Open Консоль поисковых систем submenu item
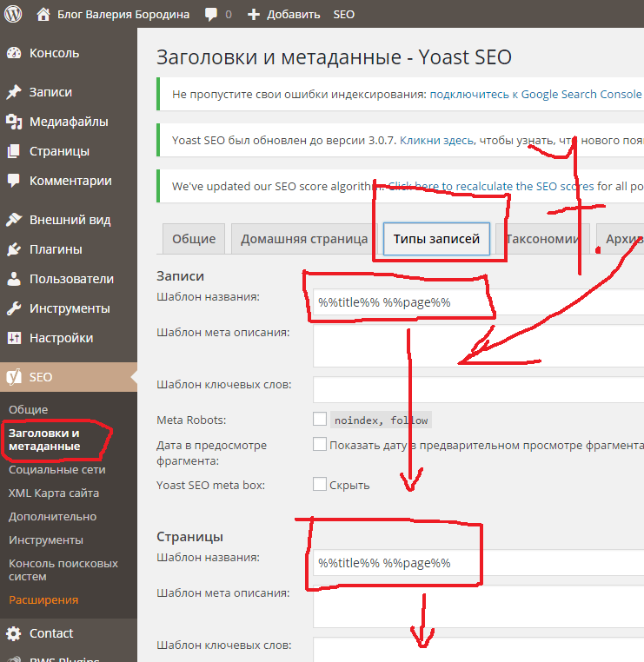 [63, 570]
